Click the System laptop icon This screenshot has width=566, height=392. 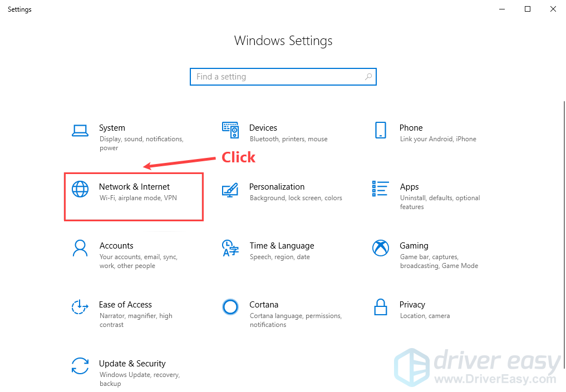[80, 131]
